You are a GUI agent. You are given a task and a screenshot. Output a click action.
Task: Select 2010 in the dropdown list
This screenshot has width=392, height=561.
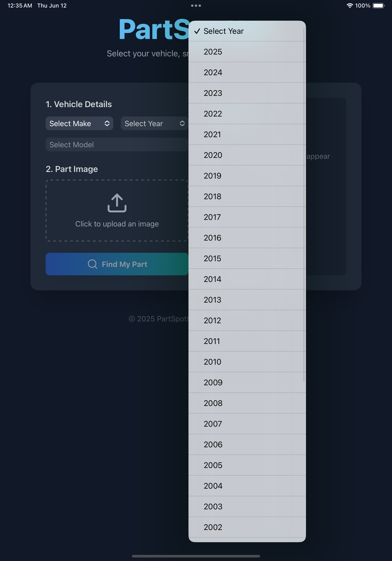click(247, 362)
